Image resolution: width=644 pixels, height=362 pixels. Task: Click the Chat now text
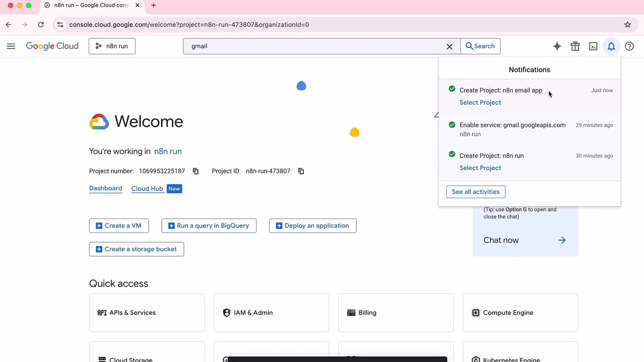501,240
